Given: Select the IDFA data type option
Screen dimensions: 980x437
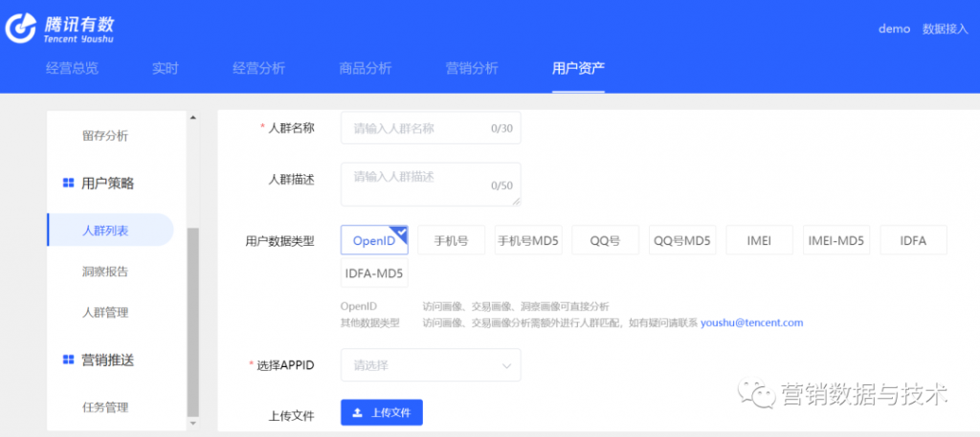Looking at the screenshot, I should [x=913, y=241].
